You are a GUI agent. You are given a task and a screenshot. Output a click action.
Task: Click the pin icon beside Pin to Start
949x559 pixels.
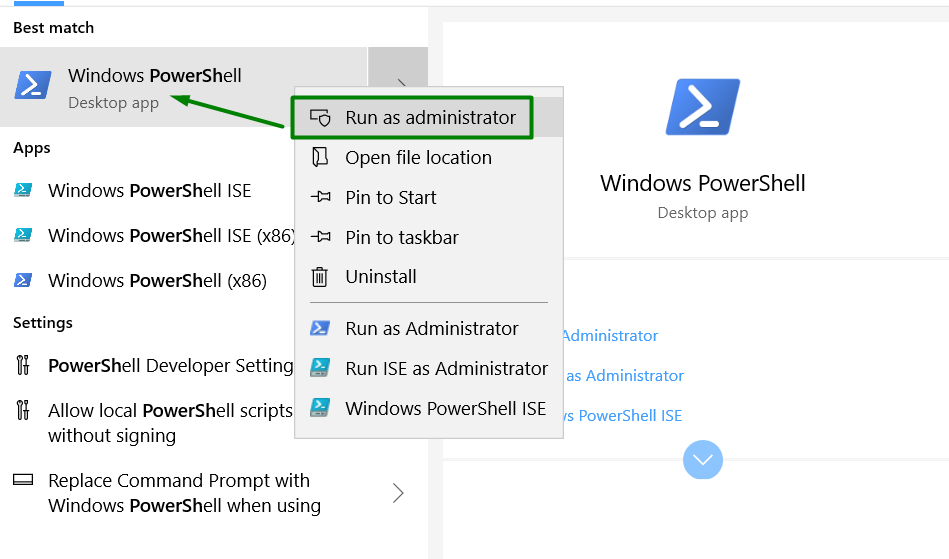tap(320, 197)
